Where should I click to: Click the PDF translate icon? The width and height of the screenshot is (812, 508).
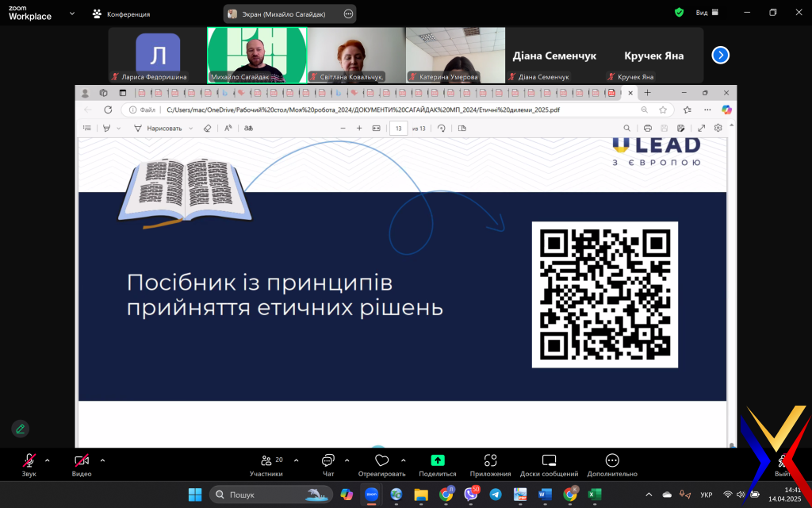(248, 128)
